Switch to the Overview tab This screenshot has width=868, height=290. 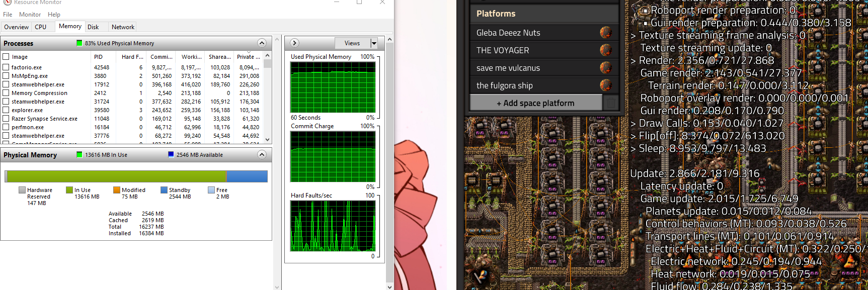(x=16, y=27)
